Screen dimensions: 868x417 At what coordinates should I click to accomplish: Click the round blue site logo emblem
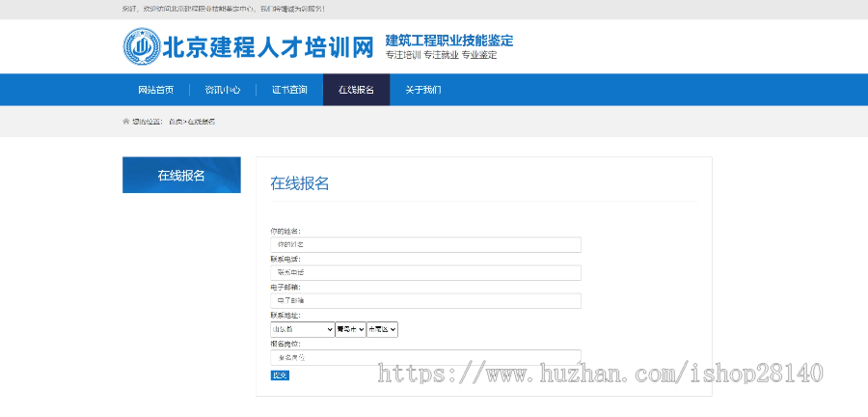[x=141, y=46]
